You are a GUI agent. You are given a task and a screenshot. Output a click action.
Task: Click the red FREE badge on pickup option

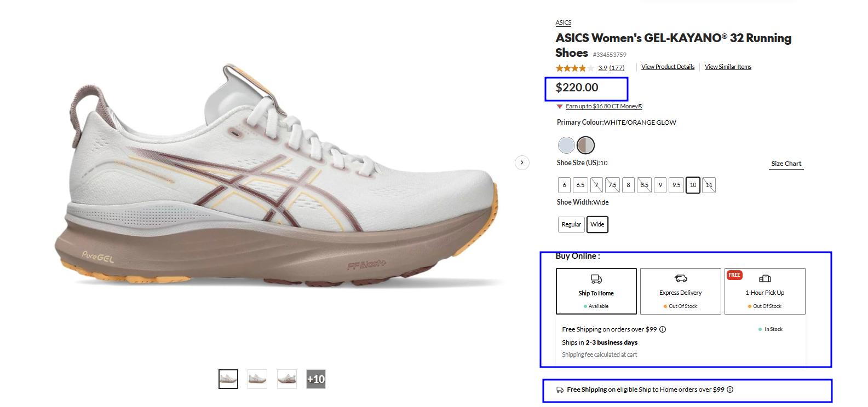(734, 275)
